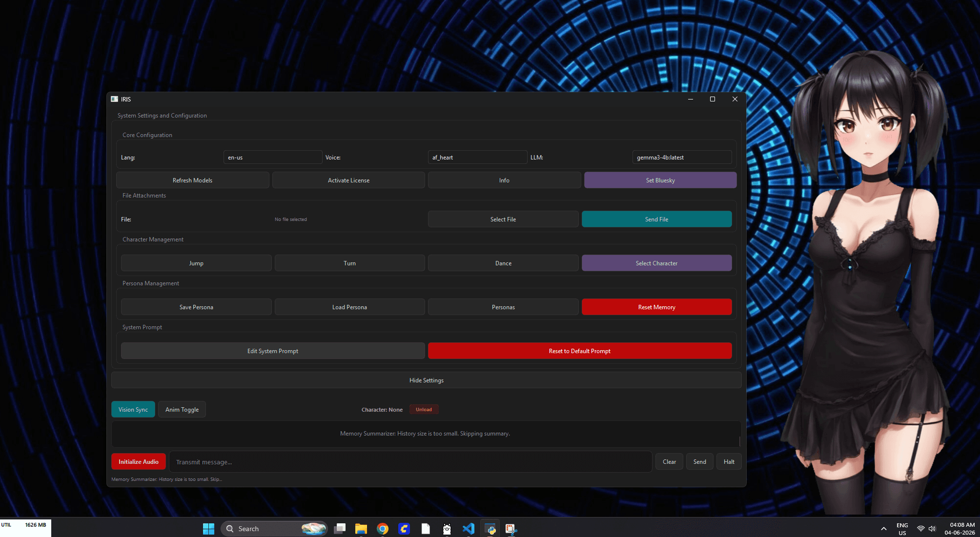Open the Windows Start menu
This screenshot has height=537, width=980.
pos(208,529)
